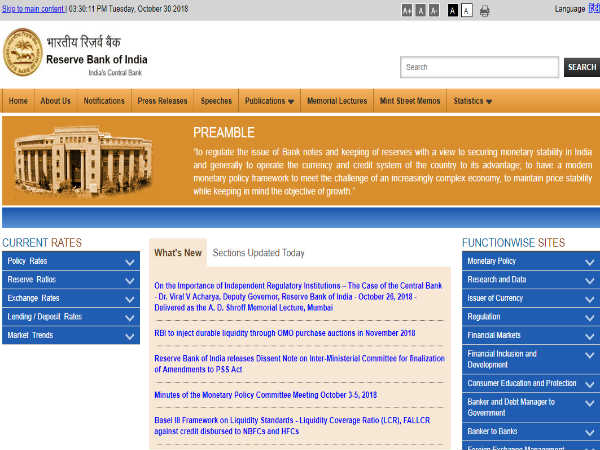This screenshot has width=600, height=450.
Task: Open the OMO purchase auctions November 2018 link
Action: [x=285, y=333]
